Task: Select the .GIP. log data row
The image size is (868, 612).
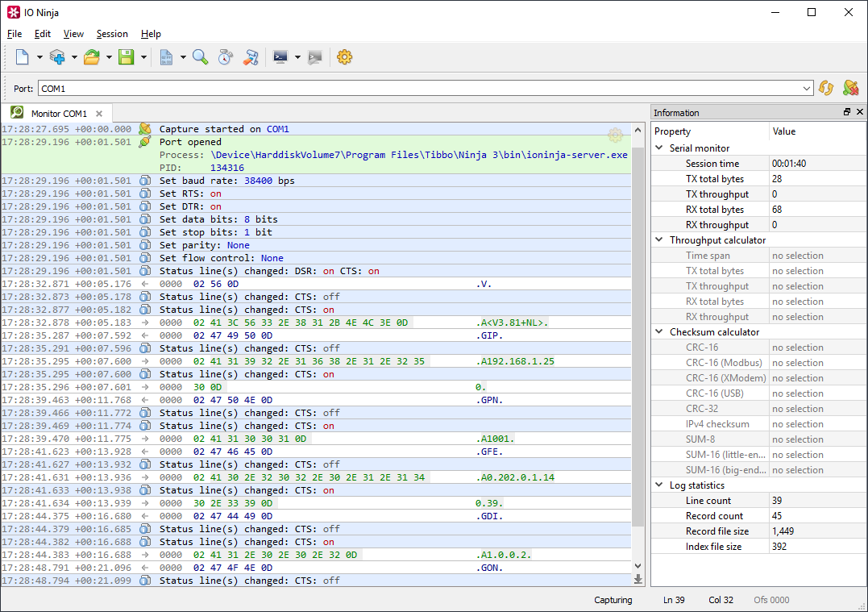Action: pos(316,335)
